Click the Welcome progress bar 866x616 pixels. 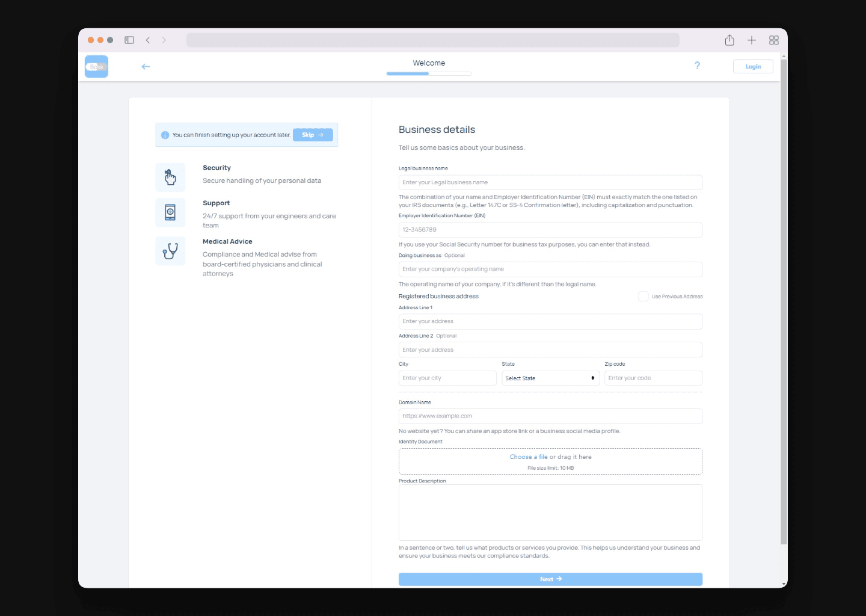click(x=429, y=73)
